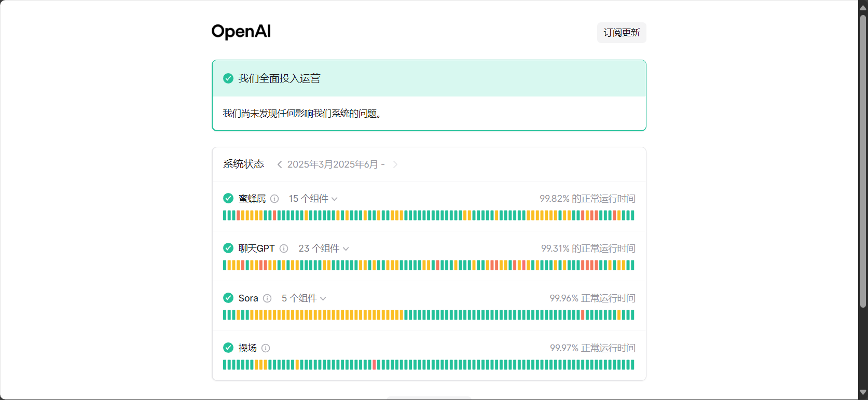Open info icon next to 操场
This screenshot has height=400, width=868.
[x=266, y=348]
